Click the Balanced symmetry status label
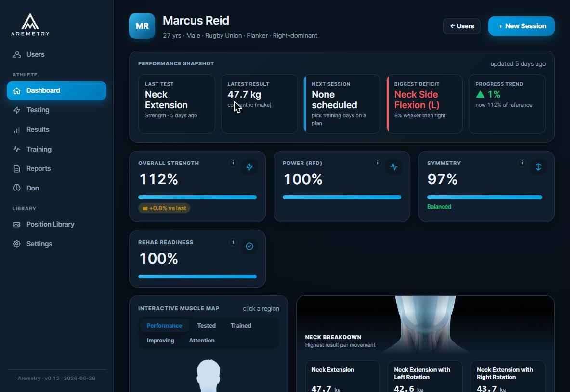 click(x=439, y=207)
